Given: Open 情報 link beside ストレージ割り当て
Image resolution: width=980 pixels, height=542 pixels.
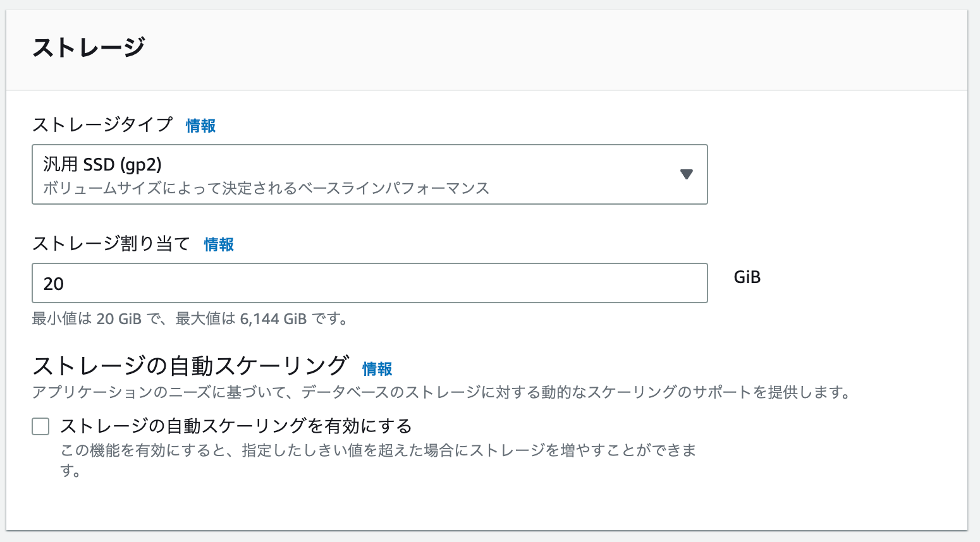Looking at the screenshot, I should (219, 244).
